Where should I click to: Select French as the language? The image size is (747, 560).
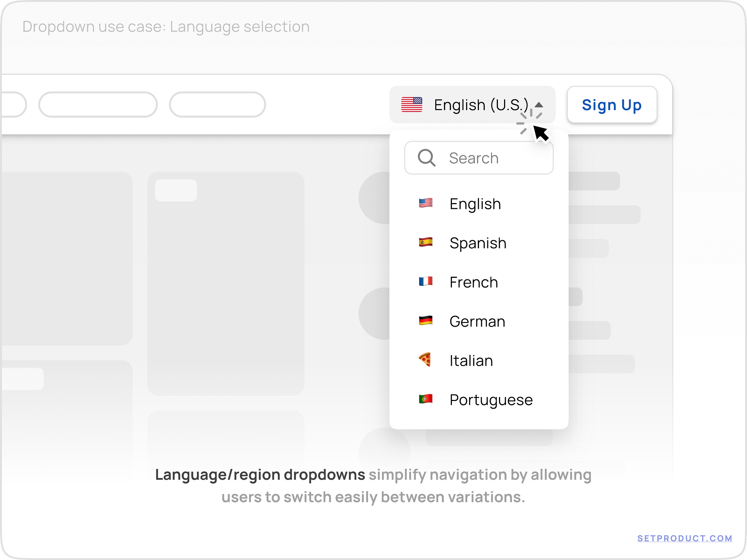(x=473, y=282)
